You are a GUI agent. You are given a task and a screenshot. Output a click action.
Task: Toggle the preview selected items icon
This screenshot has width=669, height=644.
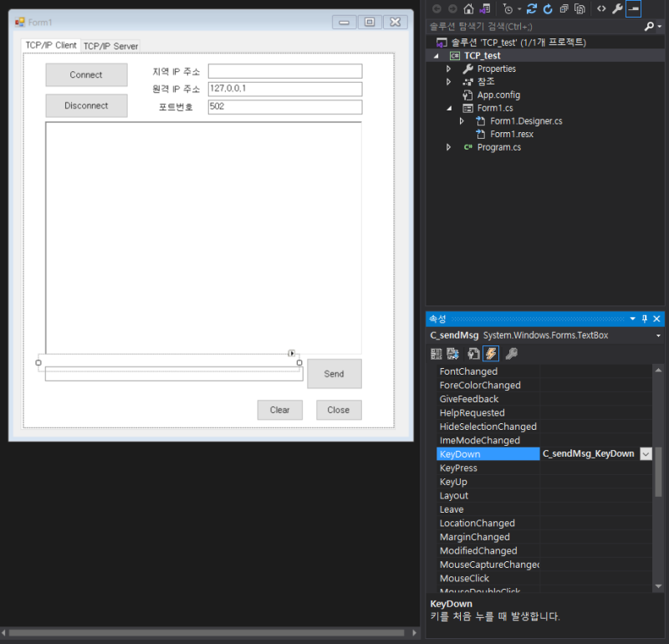[x=633, y=9]
